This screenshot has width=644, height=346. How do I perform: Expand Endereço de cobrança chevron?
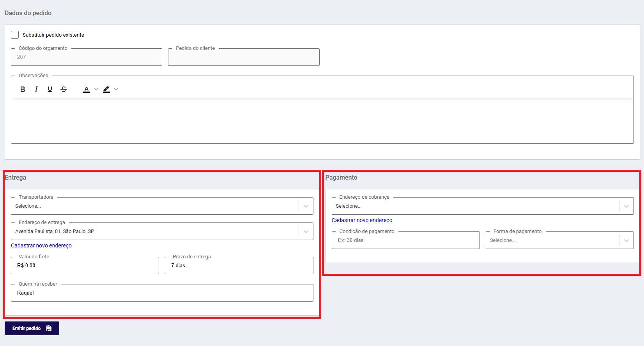tap(626, 206)
